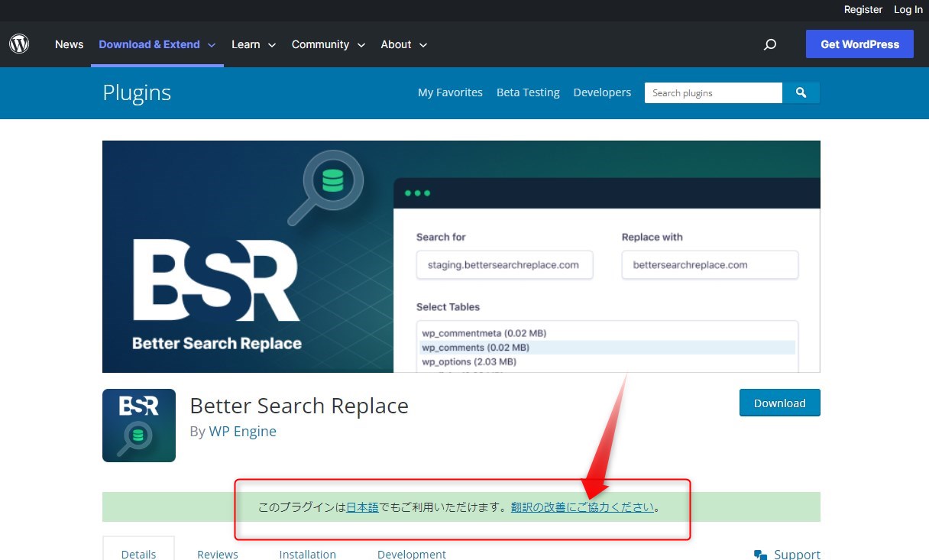929x560 pixels.
Task: Visit the WP Engine author link
Action: (243, 431)
